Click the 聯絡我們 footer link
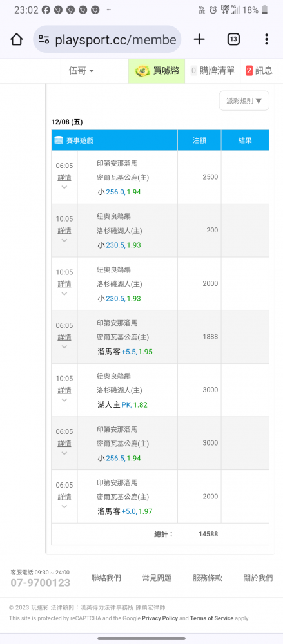This screenshot has width=283, height=644. [x=106, y=578]
